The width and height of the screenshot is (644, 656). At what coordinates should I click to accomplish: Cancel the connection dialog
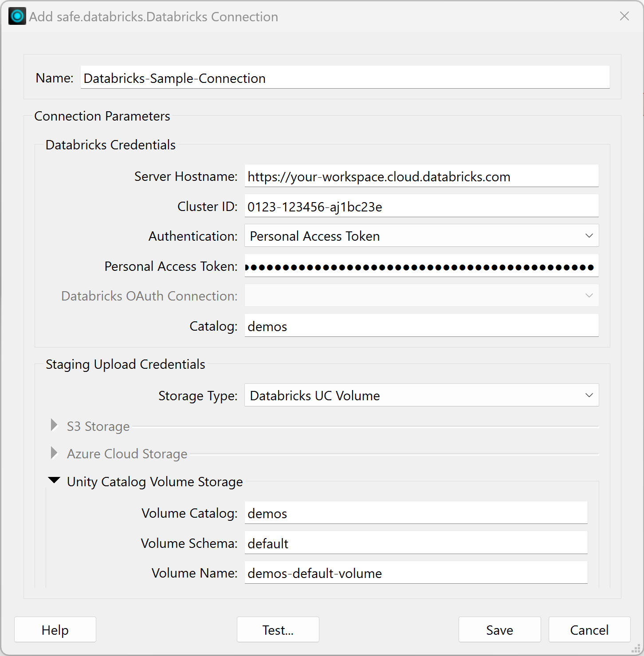tap(589, 629)
